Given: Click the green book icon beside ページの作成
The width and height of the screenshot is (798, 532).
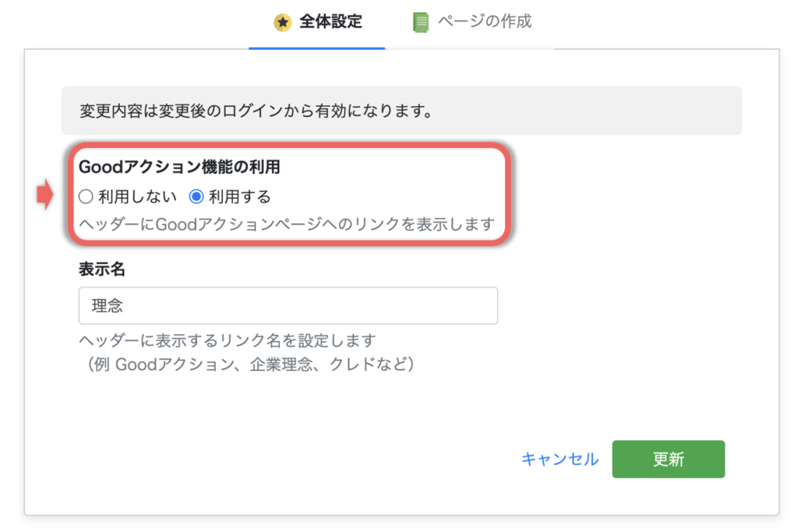Looking at the screenshot, I should coord(421,22).
